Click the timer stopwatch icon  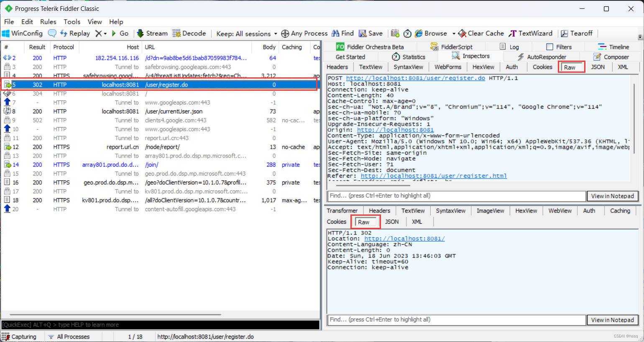tap(407, 33)
